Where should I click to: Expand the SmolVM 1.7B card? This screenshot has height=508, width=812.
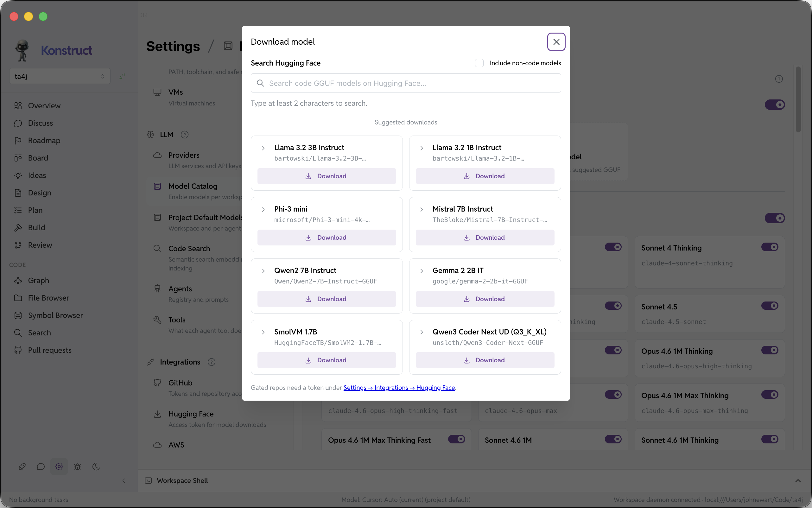coord(263,332)
